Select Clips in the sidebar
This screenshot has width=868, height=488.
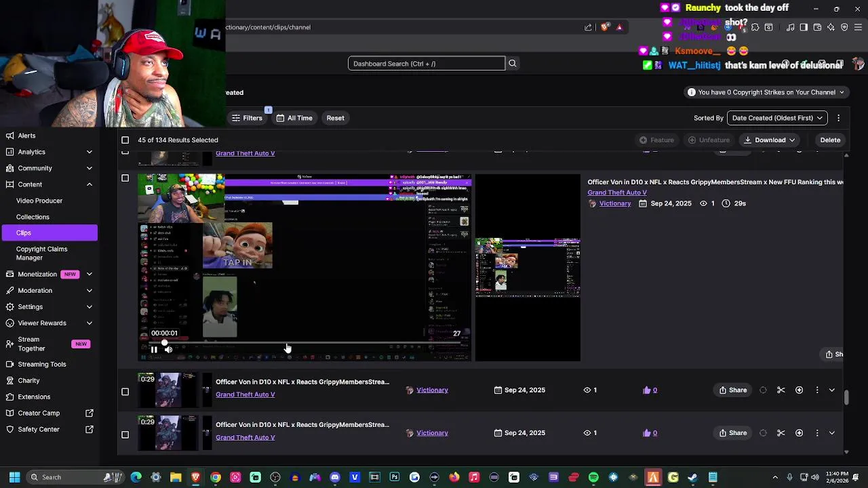pyautogui.click(x=49, y=232)
